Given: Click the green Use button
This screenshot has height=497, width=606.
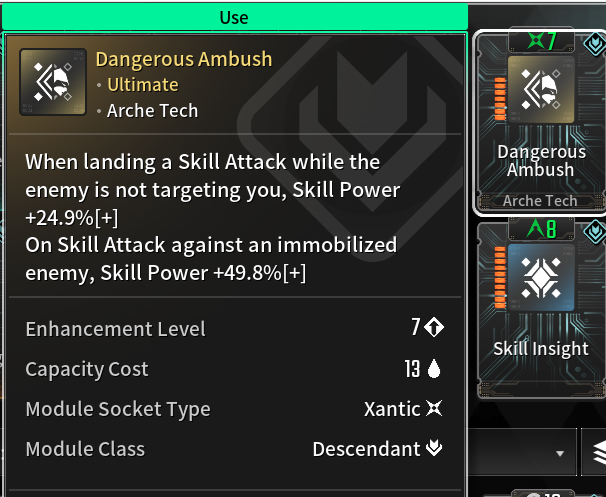Looking at the screenshot, I should point(235,17).
